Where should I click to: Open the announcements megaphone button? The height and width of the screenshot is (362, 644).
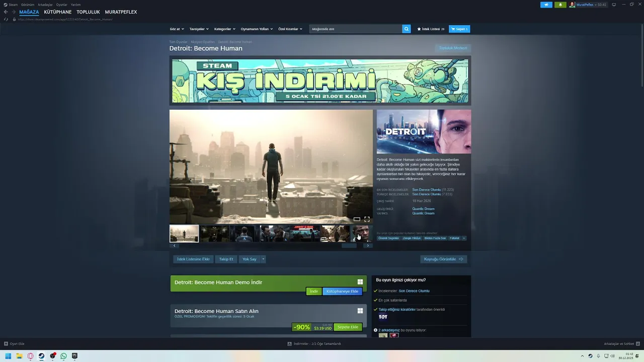click(x=546, y=5)
